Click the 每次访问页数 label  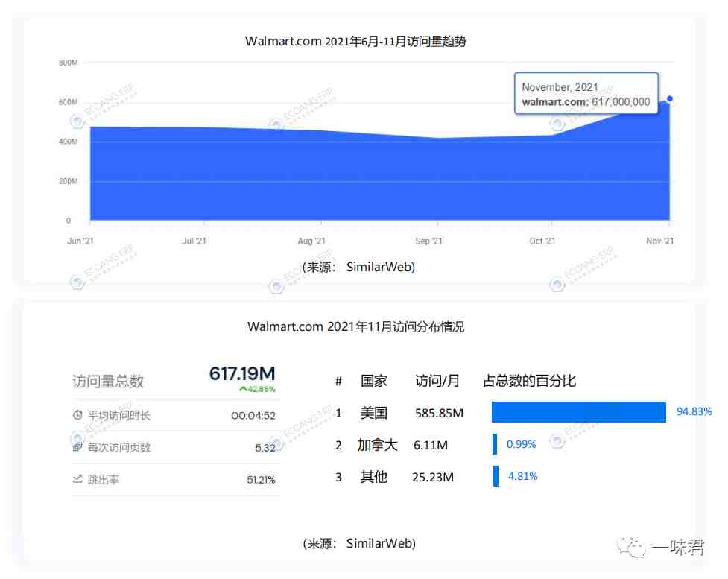click(x=119, y=447)
